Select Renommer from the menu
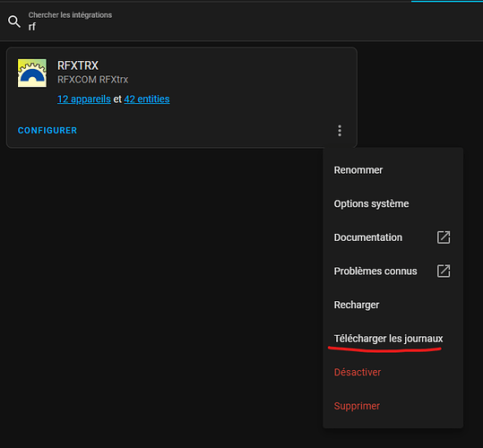 pyautogui.click(x=392, y=170)
